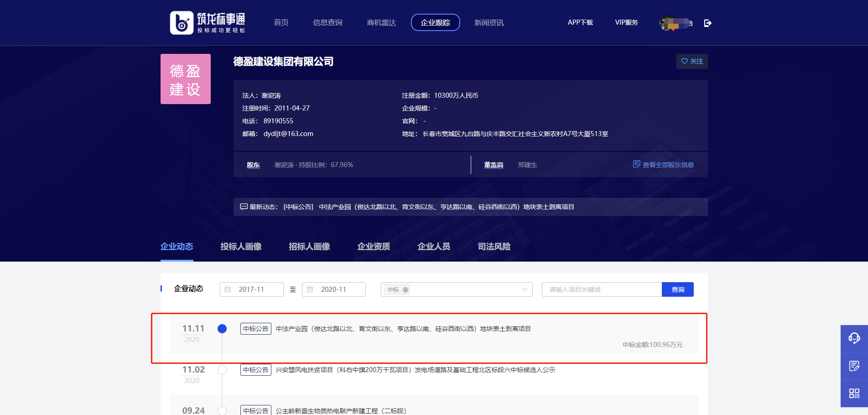The image size is (868, 415).
Task: Open 查看全部股东信息 link
Action: click(668, 164)
